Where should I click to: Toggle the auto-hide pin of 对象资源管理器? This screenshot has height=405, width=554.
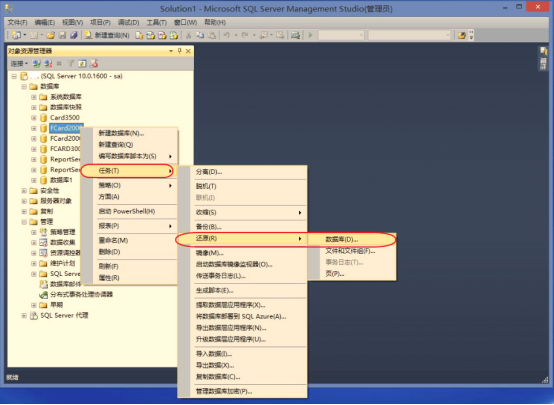point(179,51)
